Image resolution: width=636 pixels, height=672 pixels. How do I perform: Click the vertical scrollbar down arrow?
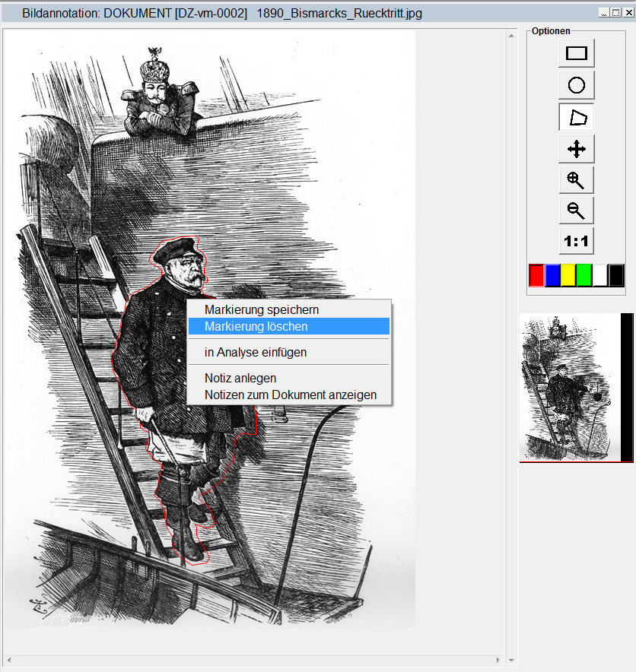(512, 661)
